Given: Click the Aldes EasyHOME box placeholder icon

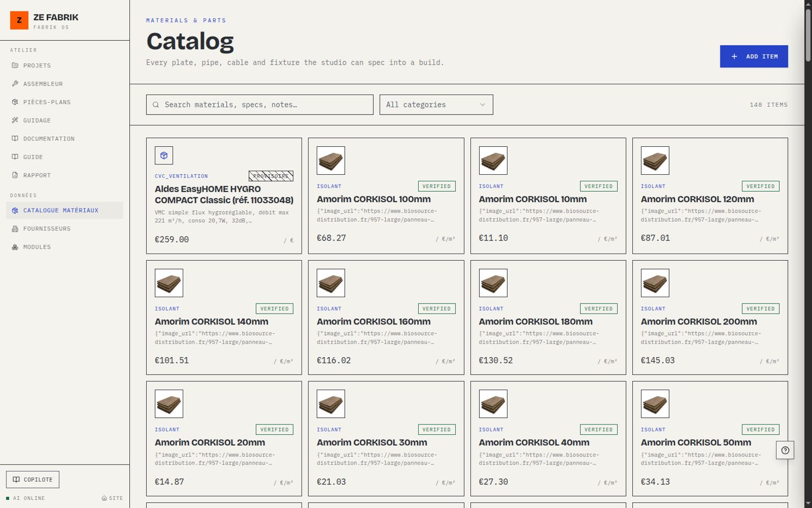Looking at the screenshot, I should coord(164,156).
